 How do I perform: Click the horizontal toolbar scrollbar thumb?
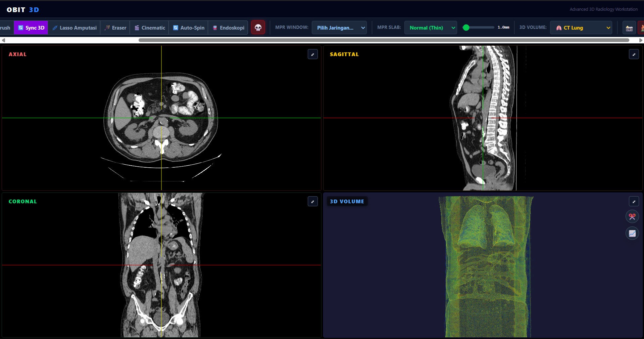click(384, 40)
